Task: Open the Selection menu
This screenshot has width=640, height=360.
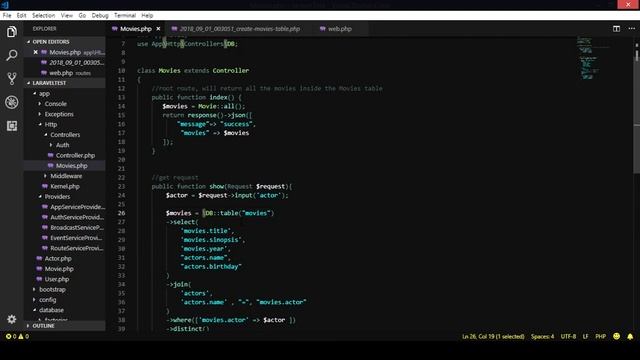Action: pyautogui.click(x=43, y=16)
